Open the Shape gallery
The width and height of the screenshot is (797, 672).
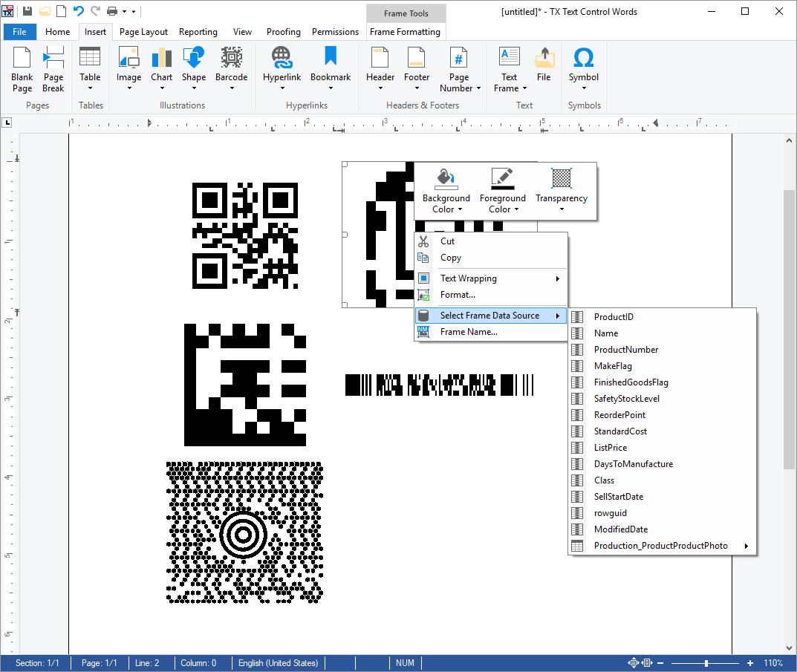pos(194,70)
